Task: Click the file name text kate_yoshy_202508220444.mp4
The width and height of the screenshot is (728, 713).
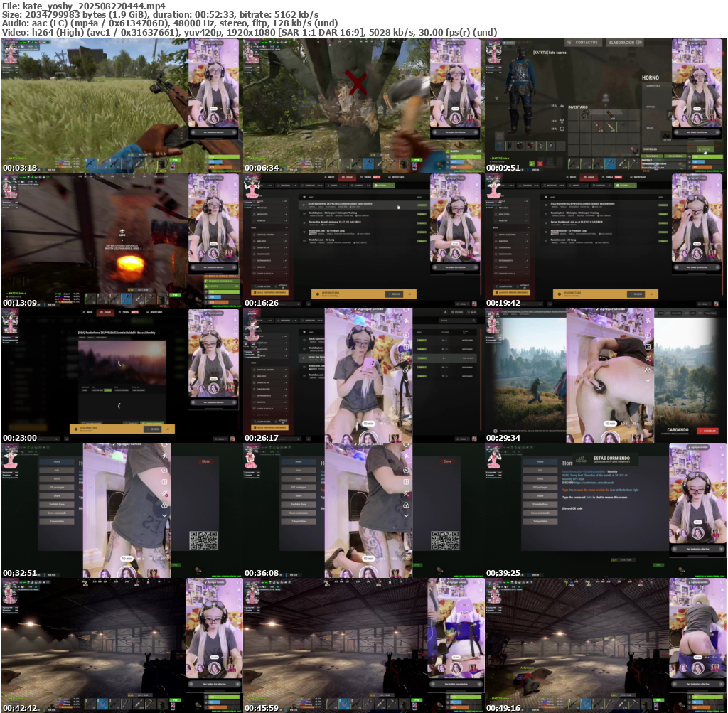Action: click(94, 6)
